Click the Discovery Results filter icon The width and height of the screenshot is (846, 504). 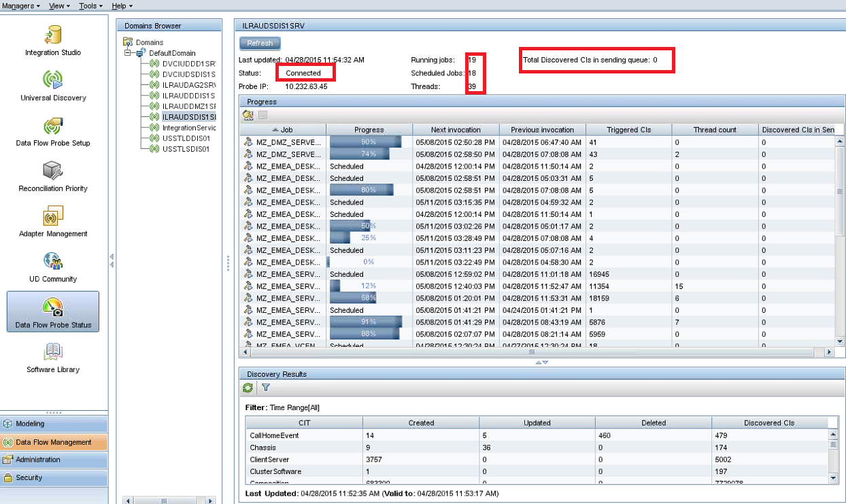266,388
